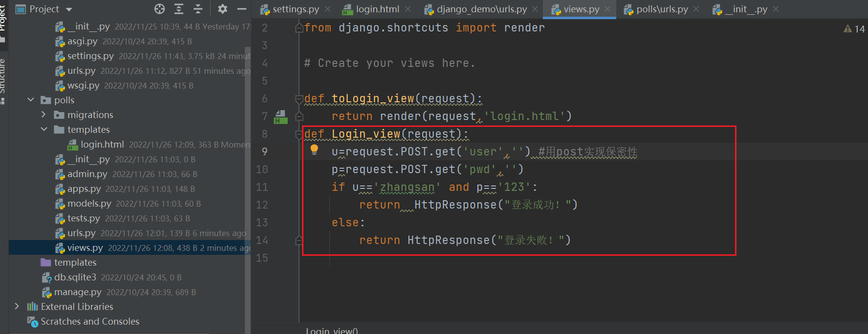868x334 pixels.
Task: Select views.py in the project tree
Action: tap(85, 248)
